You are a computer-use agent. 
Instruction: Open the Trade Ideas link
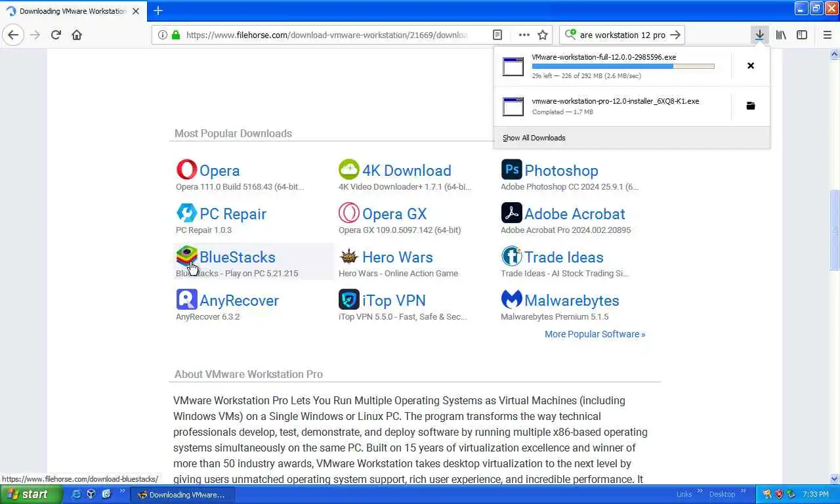tap(564, 257)
